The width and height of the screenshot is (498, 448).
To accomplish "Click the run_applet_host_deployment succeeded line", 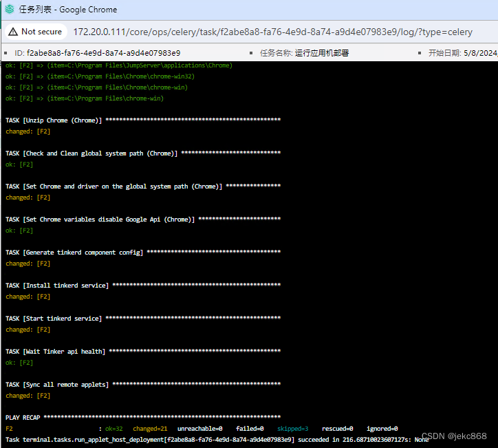I will 217,440.
